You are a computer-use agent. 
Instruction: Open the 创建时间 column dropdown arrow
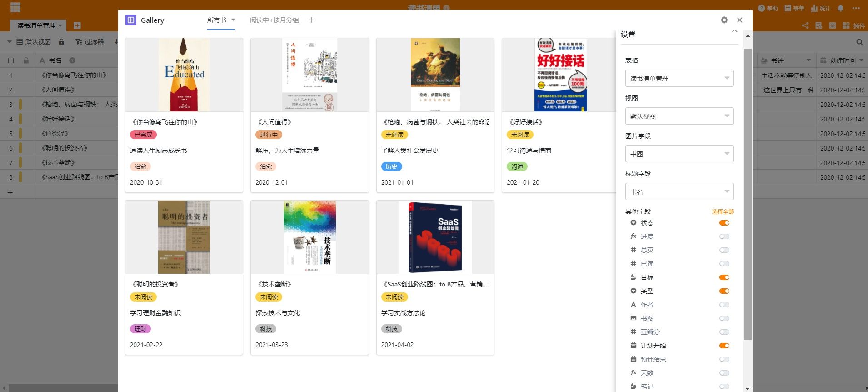[x=861, y=60]
